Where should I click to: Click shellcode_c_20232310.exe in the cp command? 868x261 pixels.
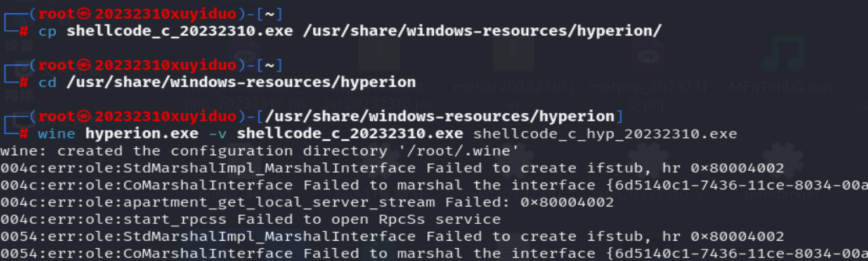tap(180, 31)
